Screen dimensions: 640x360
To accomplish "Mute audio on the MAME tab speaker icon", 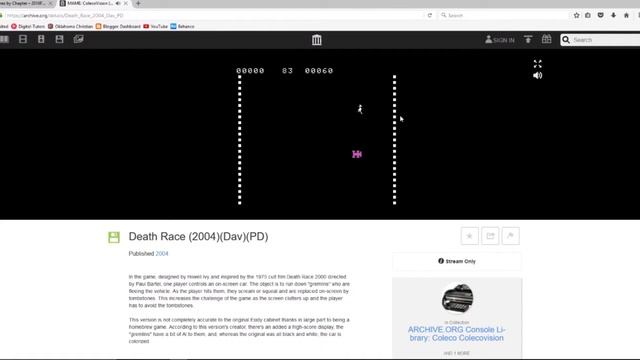I will (118, 3).
